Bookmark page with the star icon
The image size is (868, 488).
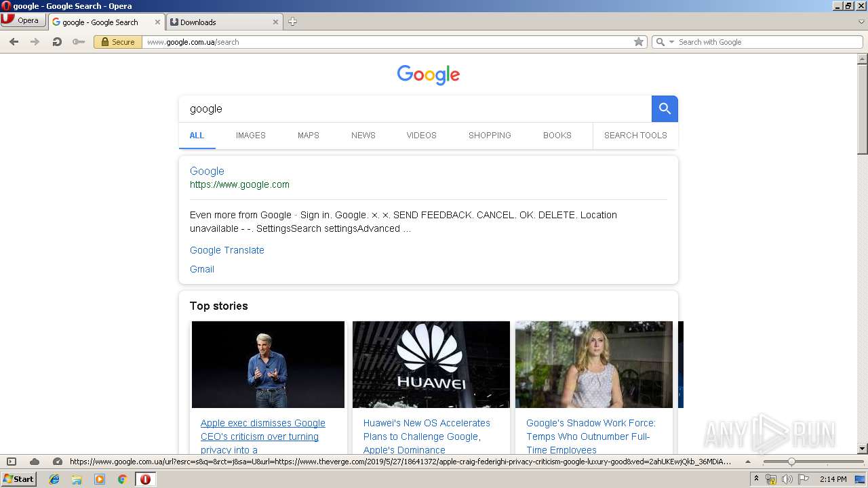click(x=639, y=42)
